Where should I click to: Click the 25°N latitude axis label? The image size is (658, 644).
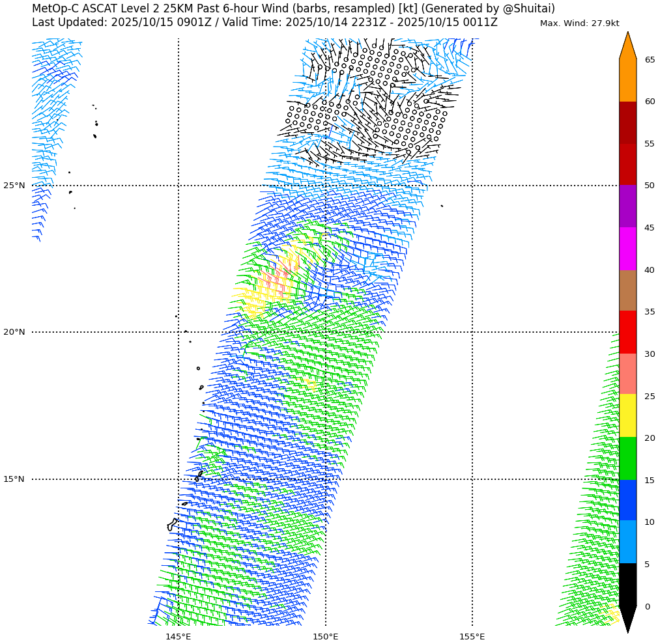point(14,186)
